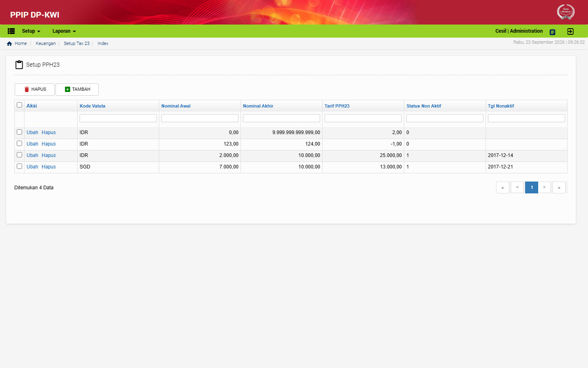Click Ubah on the 2017-12-14 row
This screenshot has height=368, width=588.
click(32, 155)
